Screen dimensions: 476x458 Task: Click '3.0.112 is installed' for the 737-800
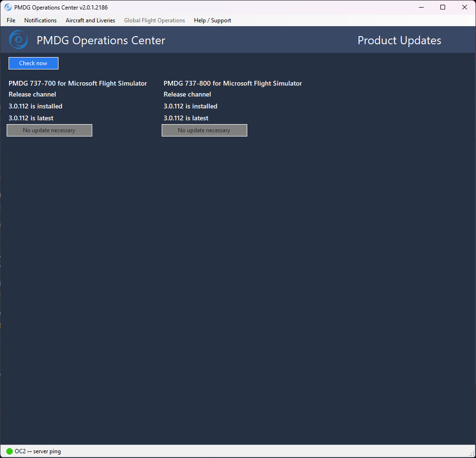tap(191, 107)
